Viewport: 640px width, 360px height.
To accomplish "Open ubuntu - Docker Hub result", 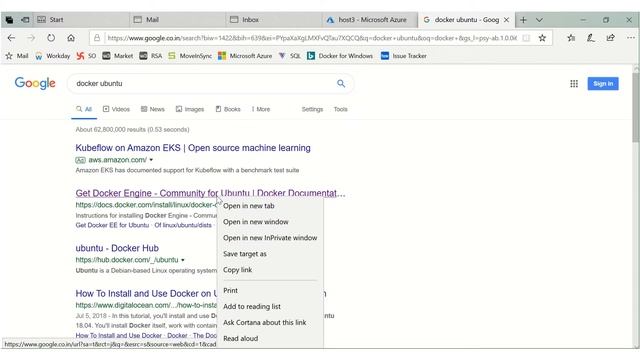I will [x=117, y=248].
